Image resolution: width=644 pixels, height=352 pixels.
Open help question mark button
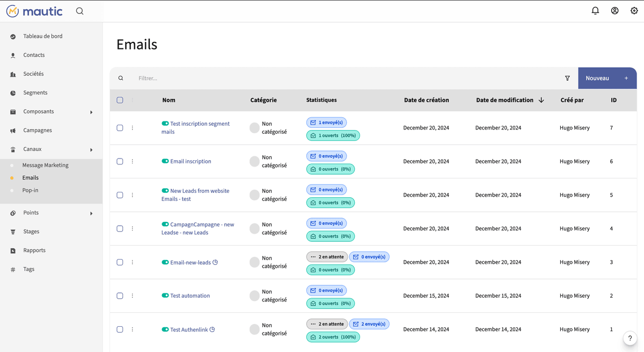click(x=630, y=338)
